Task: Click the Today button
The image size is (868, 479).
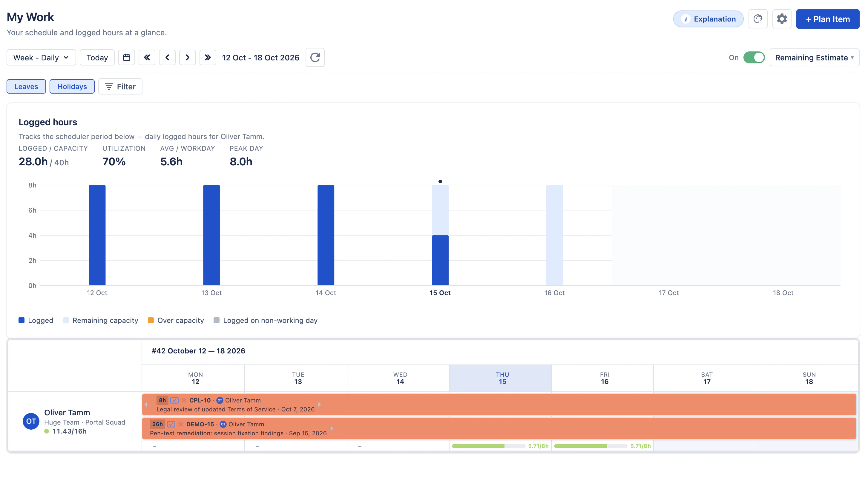Action: (97, 57)
